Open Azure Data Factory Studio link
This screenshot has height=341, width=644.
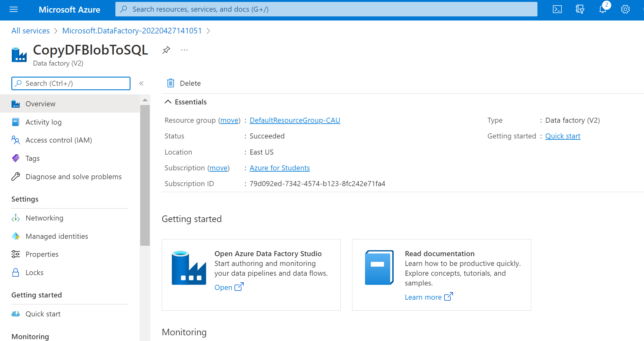point(223,287)
